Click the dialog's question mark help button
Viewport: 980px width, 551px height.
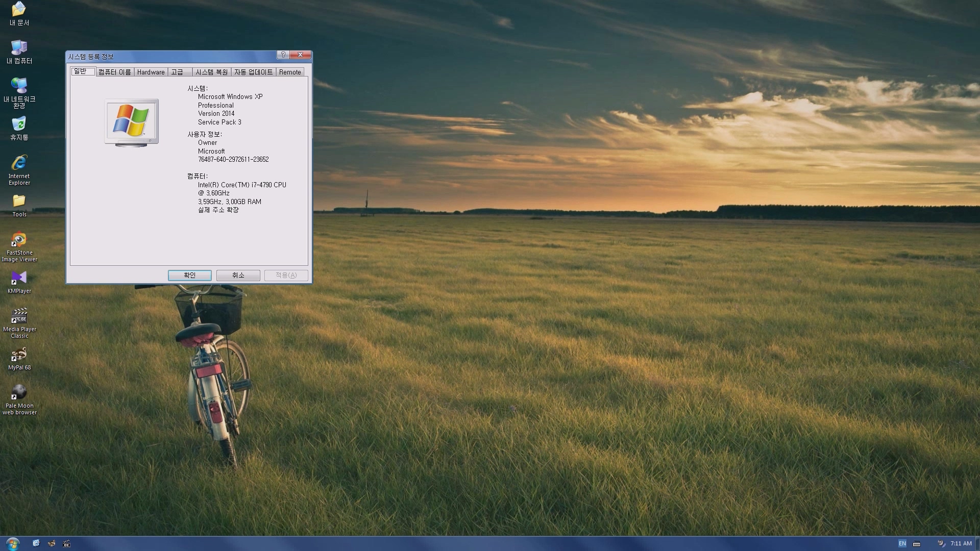[x=283, y=55]
